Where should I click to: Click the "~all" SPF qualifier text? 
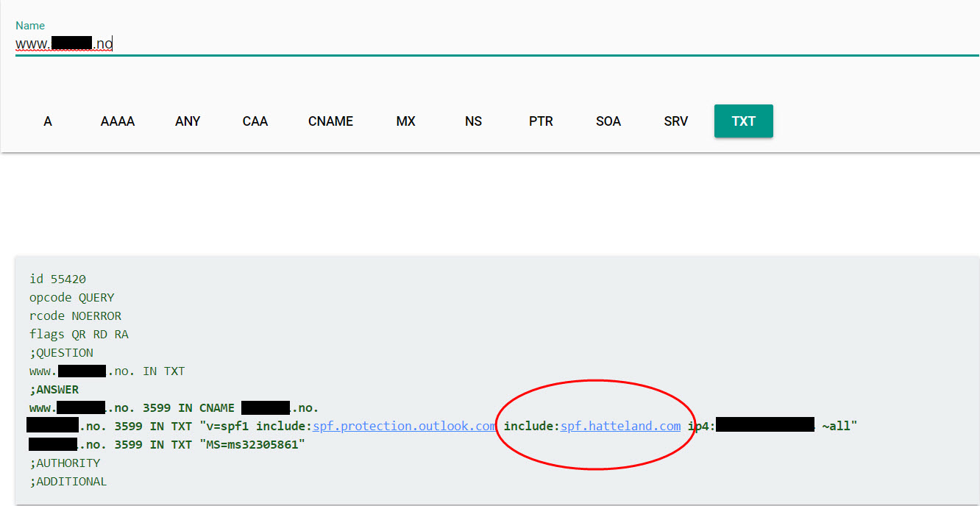(x=839, y=426)
